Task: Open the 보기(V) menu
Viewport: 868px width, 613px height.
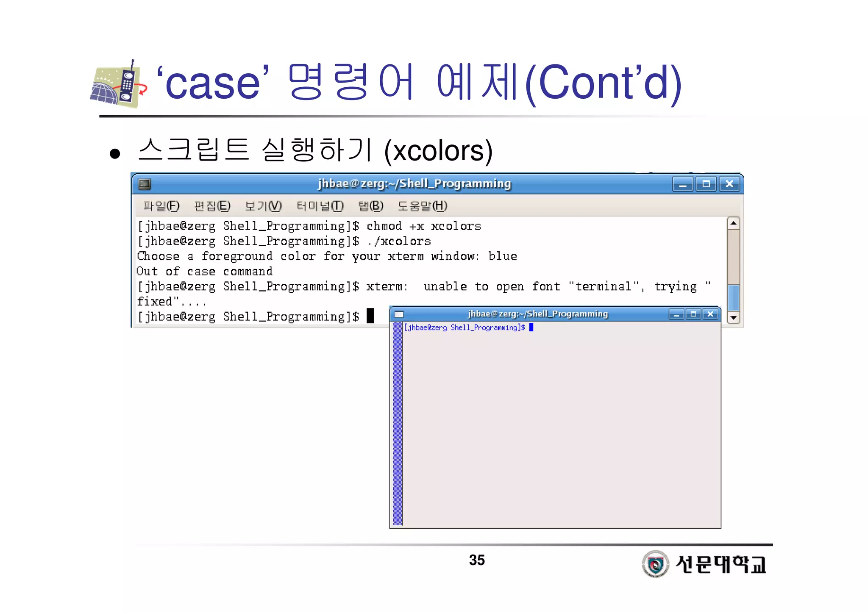Action: click(x=263, y=206)
